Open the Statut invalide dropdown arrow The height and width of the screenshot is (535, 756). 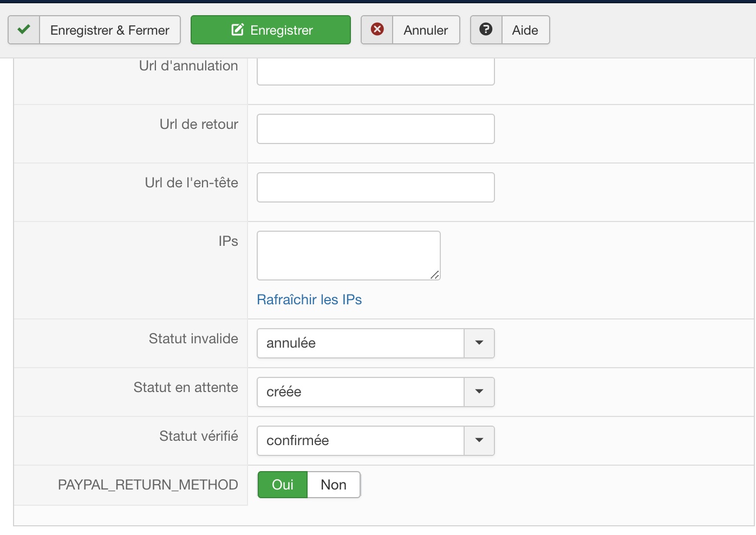[479, 343]
